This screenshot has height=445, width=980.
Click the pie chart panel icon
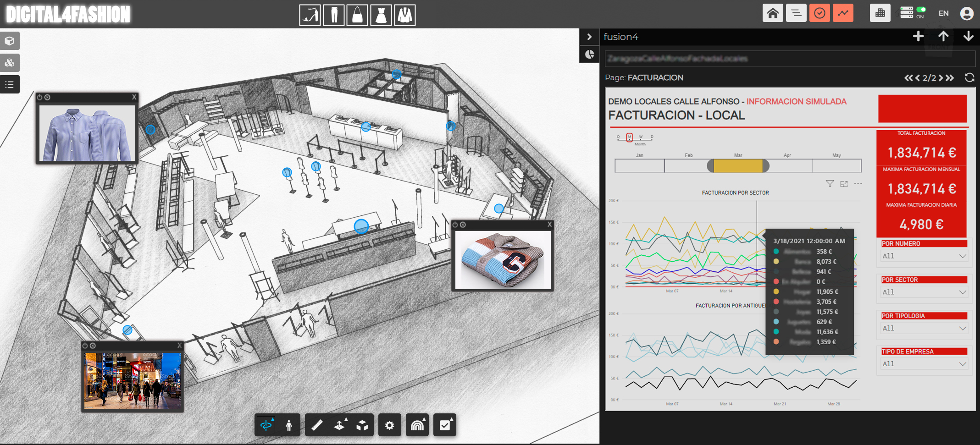coord(589,55)
